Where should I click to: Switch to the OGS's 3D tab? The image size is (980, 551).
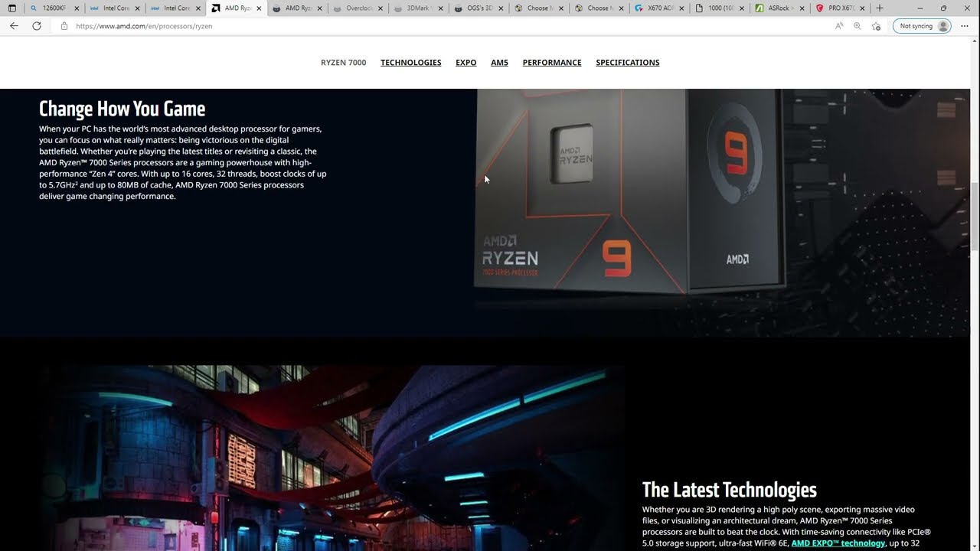(479, 8)
